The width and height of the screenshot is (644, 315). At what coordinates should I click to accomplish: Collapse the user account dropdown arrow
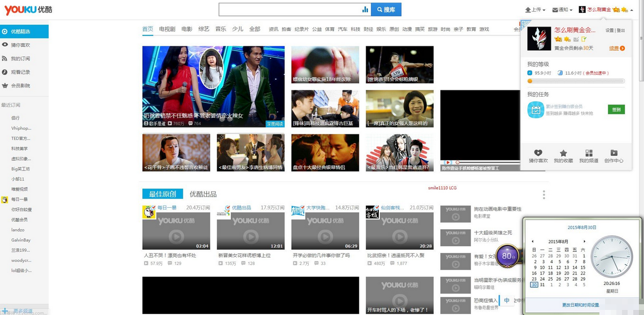pos(631,10)
